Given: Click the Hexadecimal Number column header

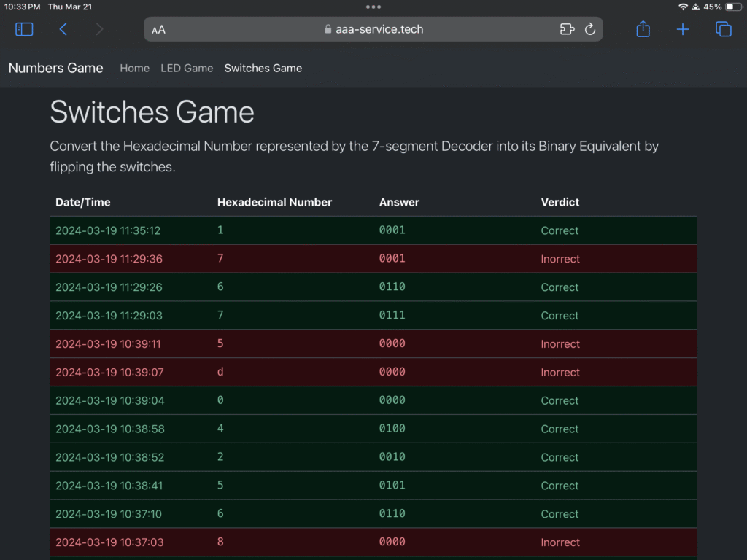Looking at the screenshot, I should 274,202.
